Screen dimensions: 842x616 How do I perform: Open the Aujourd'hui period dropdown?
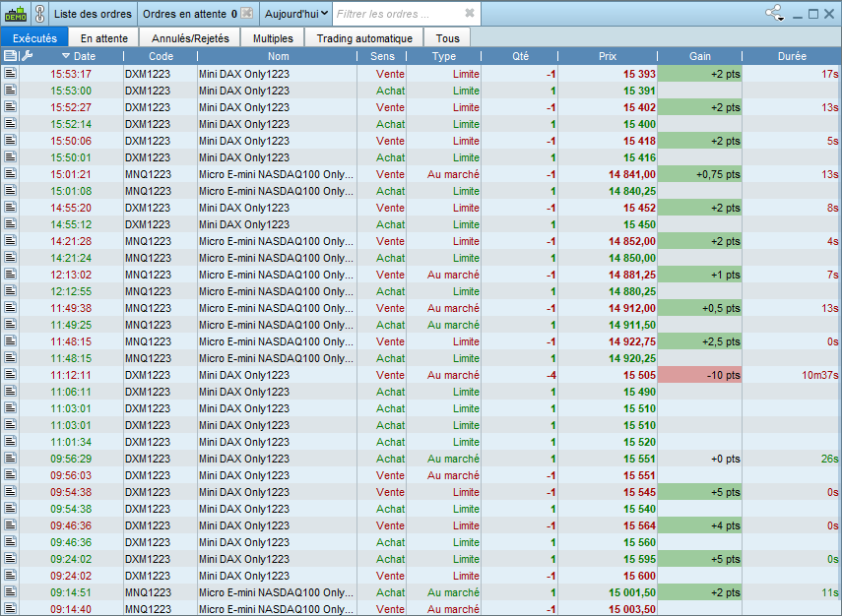pyautogui.click(x=295, y=14)
